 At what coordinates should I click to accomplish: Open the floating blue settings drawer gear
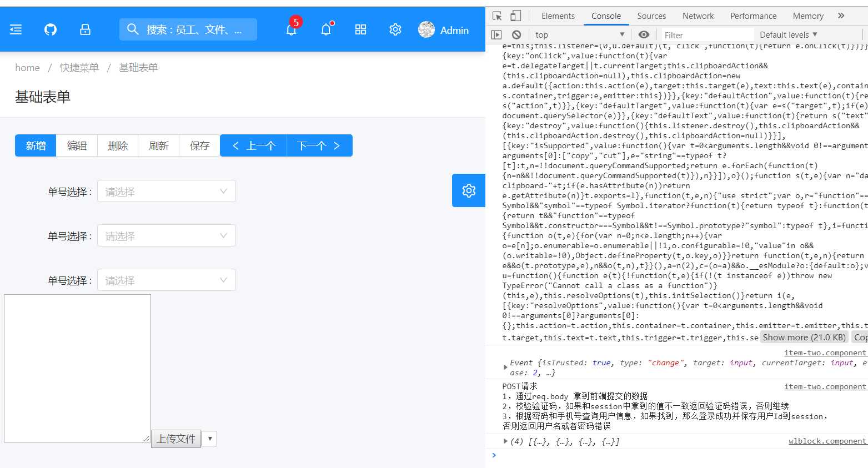click(469, 190)
